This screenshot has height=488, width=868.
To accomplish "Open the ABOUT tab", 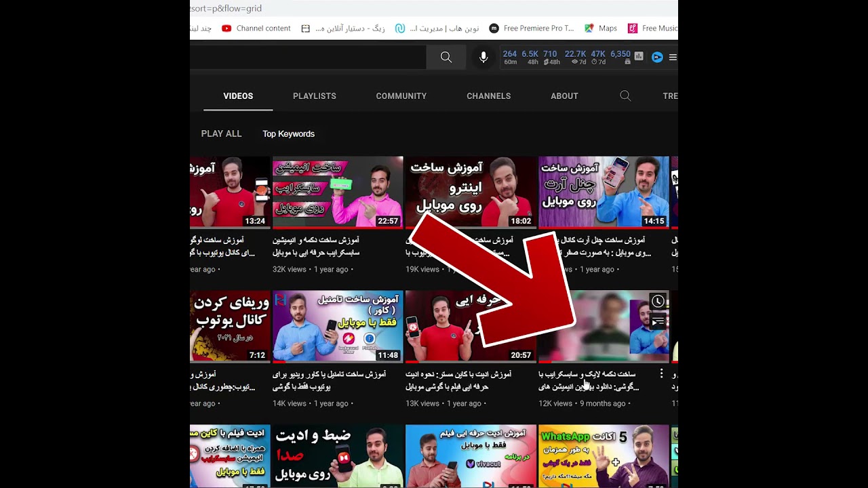I will point(564,96).
